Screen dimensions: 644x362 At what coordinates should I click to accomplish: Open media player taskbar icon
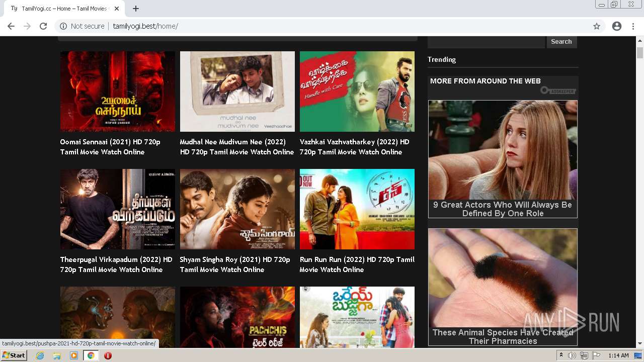(x=74, y=355)
